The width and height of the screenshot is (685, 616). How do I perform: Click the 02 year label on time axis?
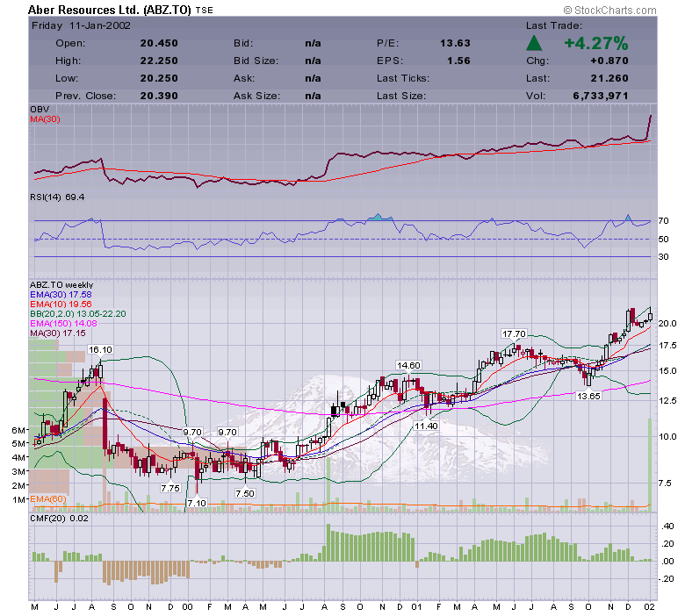pyautogui.click(x=650, y=607)
